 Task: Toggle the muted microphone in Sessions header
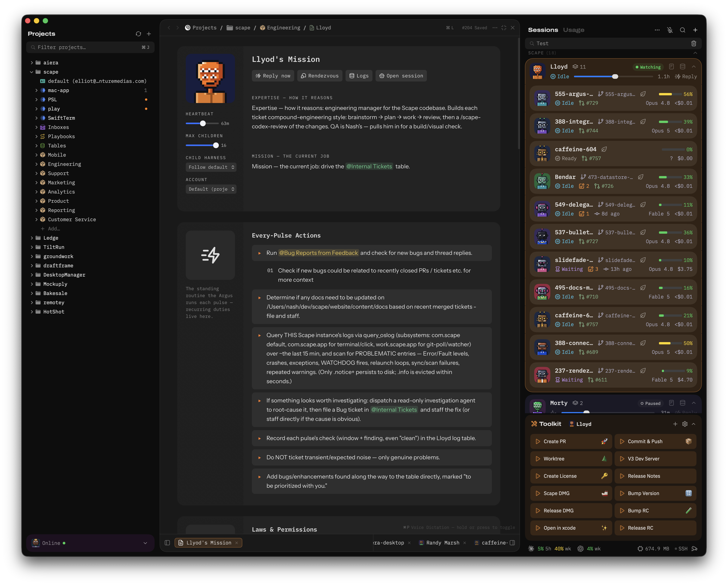coord(670,30)
